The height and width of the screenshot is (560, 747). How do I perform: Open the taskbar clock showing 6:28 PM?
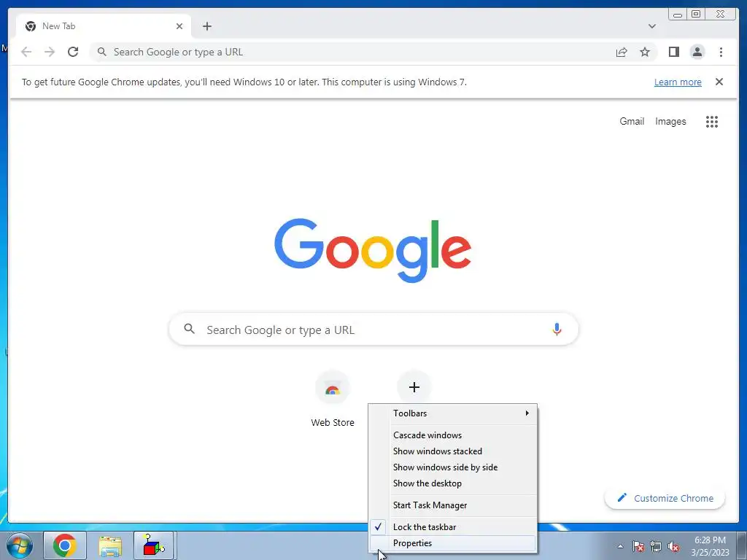pyautogui.click(x=710, y=545)
